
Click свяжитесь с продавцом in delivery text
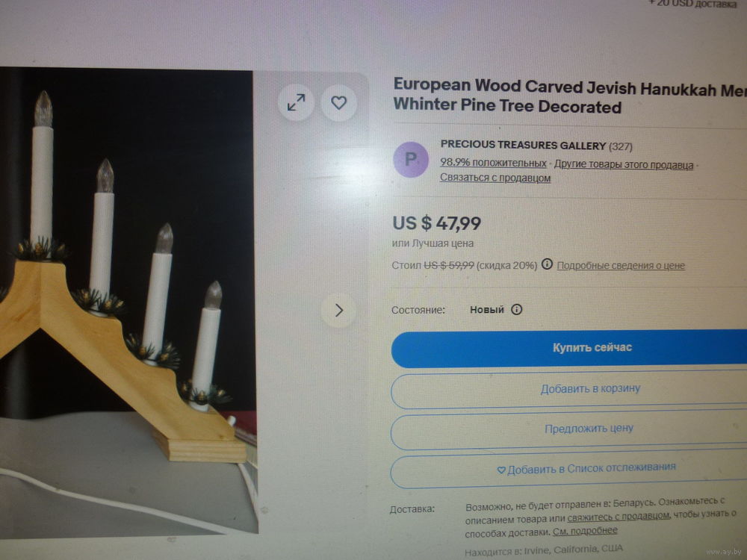point(619,517)
